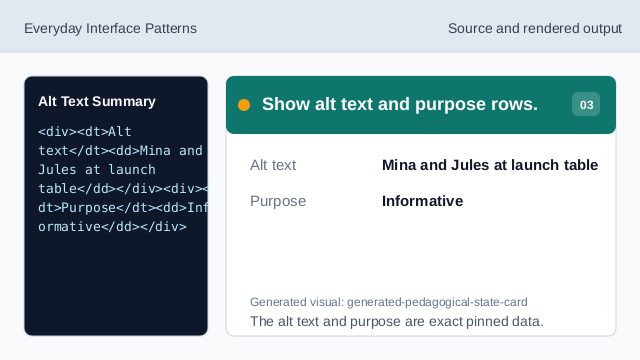Click the 03 step badge
640x360 pixels.
(586, 104)
